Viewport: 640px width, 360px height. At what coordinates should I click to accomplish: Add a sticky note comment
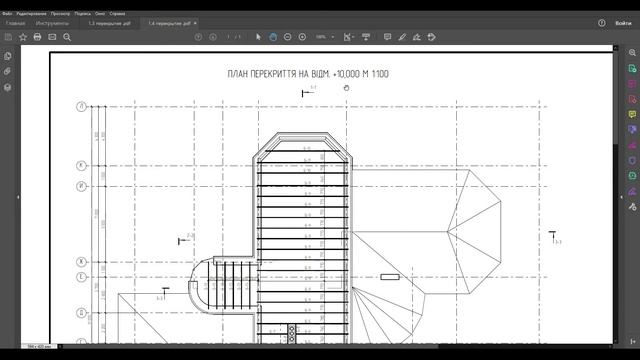387,37
